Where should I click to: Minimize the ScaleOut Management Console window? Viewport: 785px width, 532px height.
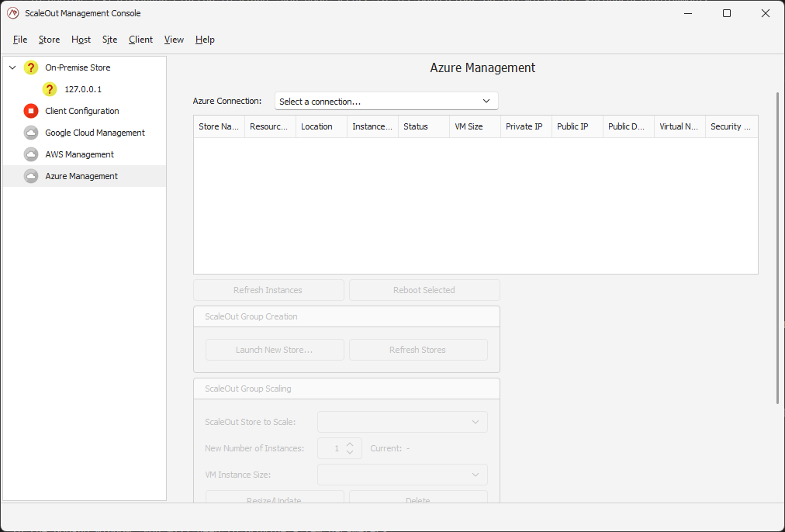tap(688, 13)
